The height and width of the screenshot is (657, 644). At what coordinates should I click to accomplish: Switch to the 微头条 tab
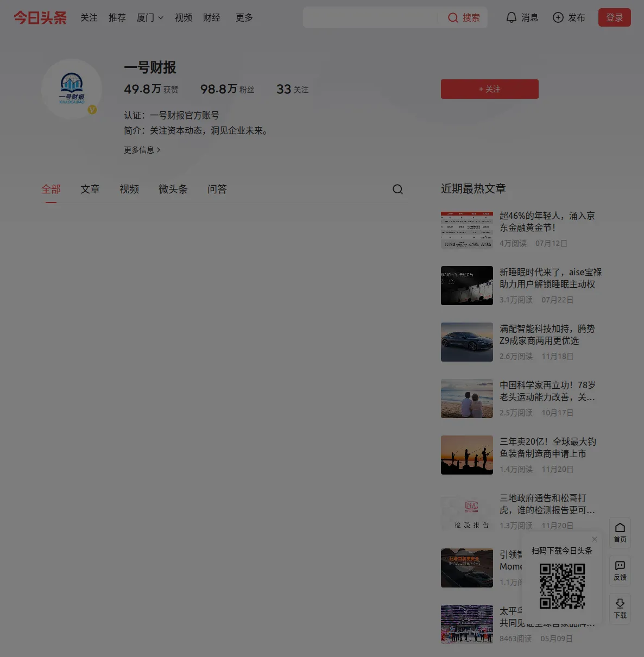pyautogui.click(x=173, y=189)
